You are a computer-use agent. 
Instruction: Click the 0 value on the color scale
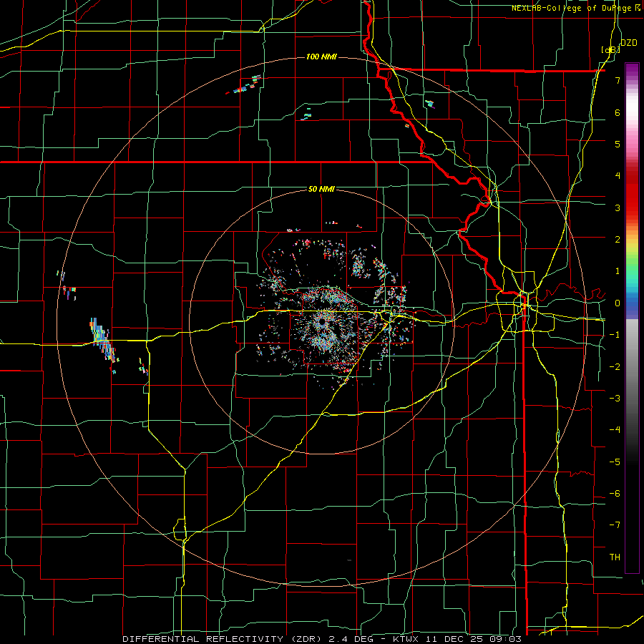point(618,303)
